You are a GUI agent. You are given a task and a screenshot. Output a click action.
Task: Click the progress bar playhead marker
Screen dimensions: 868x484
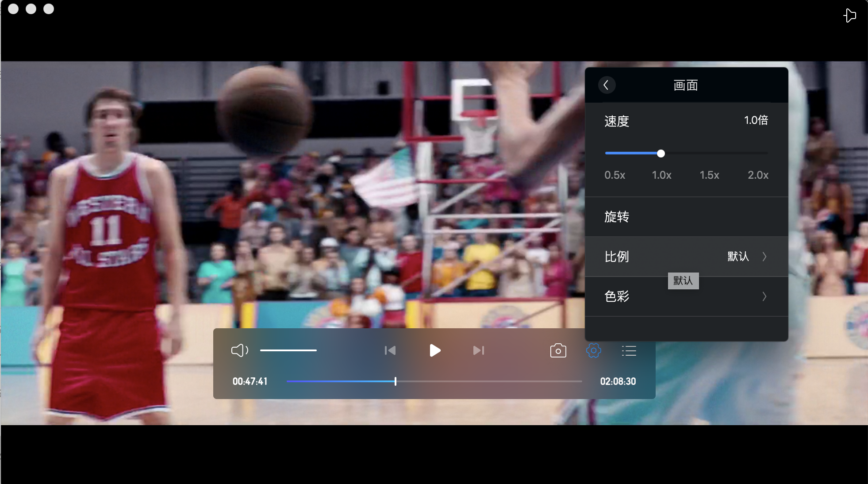396,381
